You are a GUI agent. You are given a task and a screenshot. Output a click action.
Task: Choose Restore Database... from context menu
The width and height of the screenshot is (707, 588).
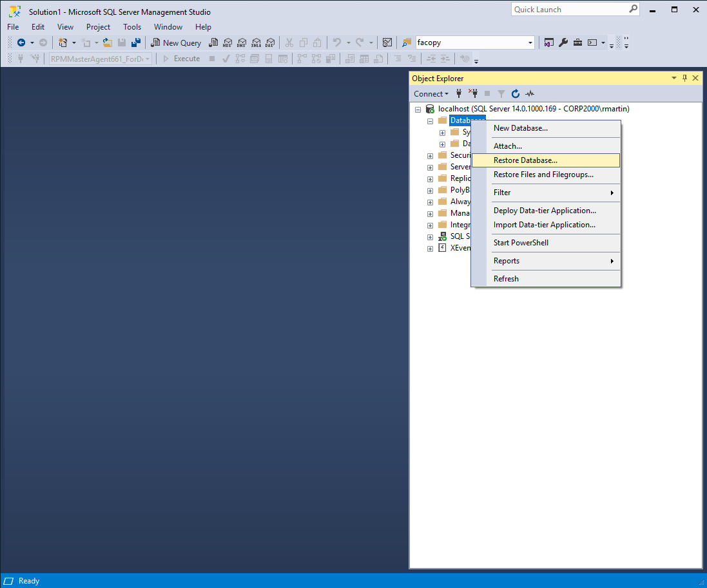[x=546, y=160]
